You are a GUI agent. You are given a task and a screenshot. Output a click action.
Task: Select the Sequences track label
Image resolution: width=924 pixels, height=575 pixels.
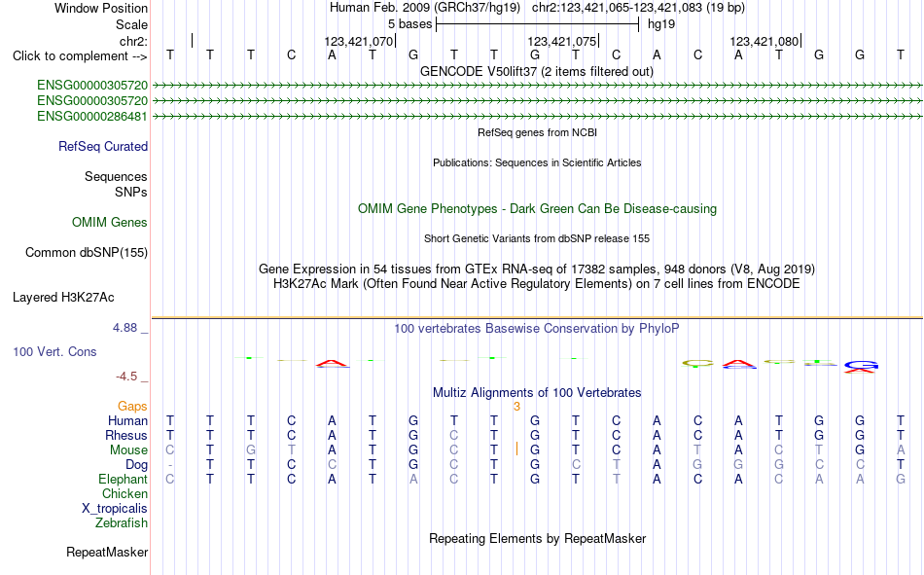[116, 176]
